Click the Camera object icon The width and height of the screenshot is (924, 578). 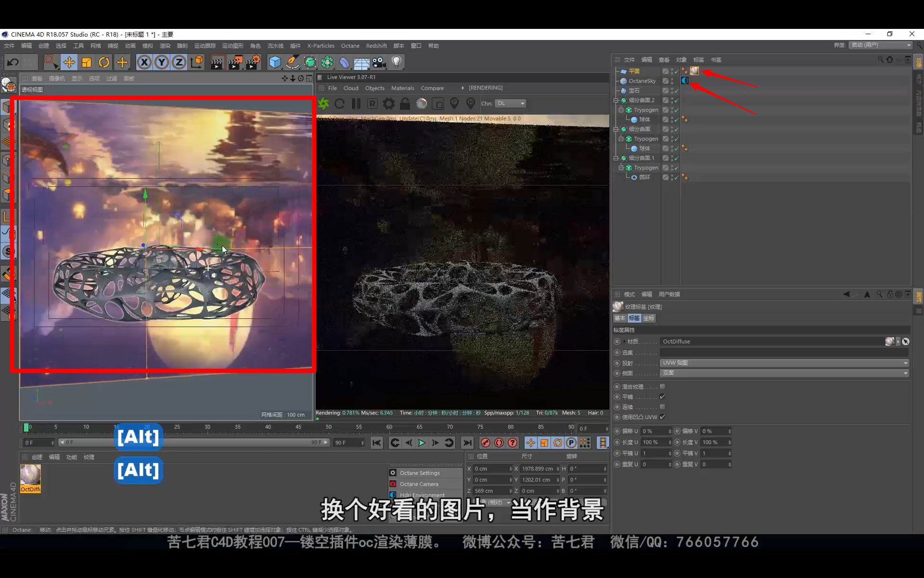coord(379,62)
